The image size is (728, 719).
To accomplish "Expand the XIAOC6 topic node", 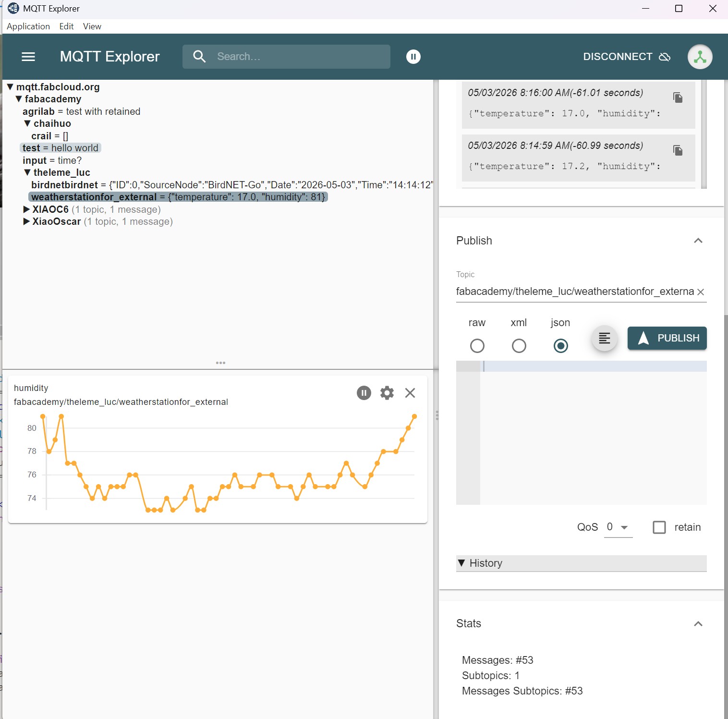I will click(x=27, y=209).
